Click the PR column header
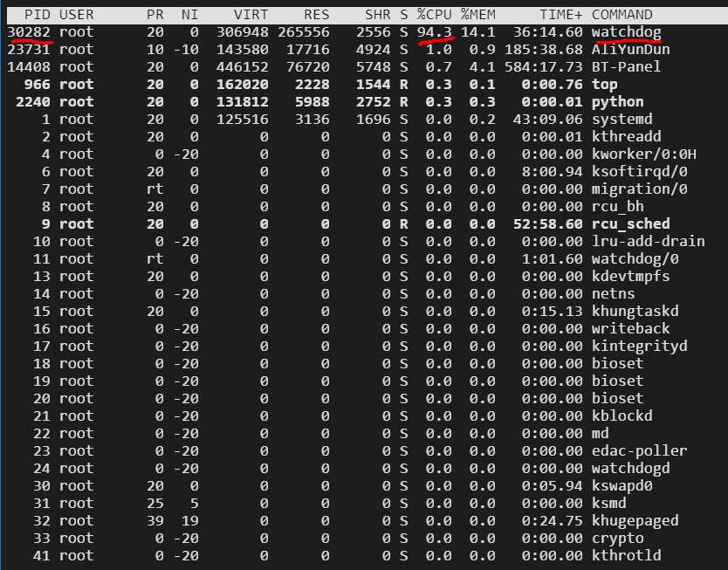728x570 pixels. (155, 15)
